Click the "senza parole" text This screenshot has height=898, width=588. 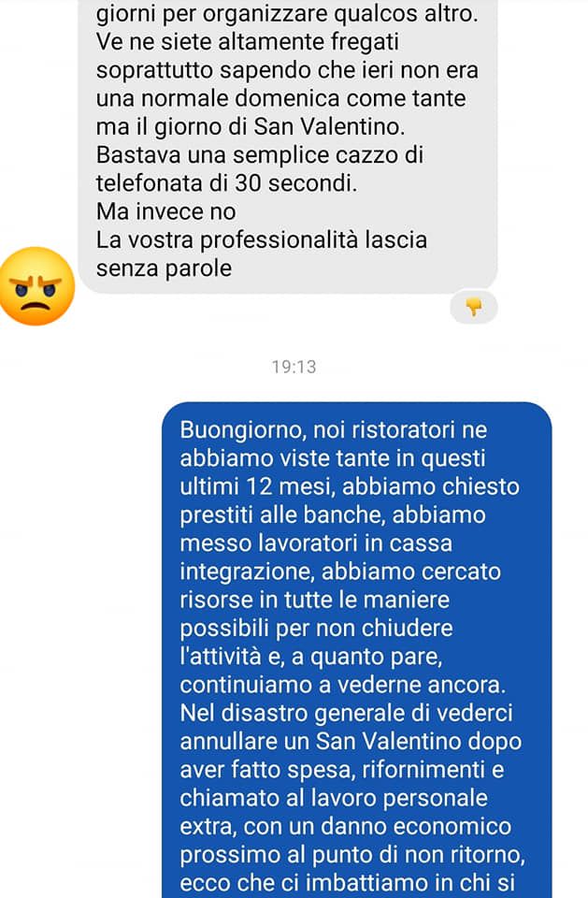pyautogui.click(x=164, y=268)
